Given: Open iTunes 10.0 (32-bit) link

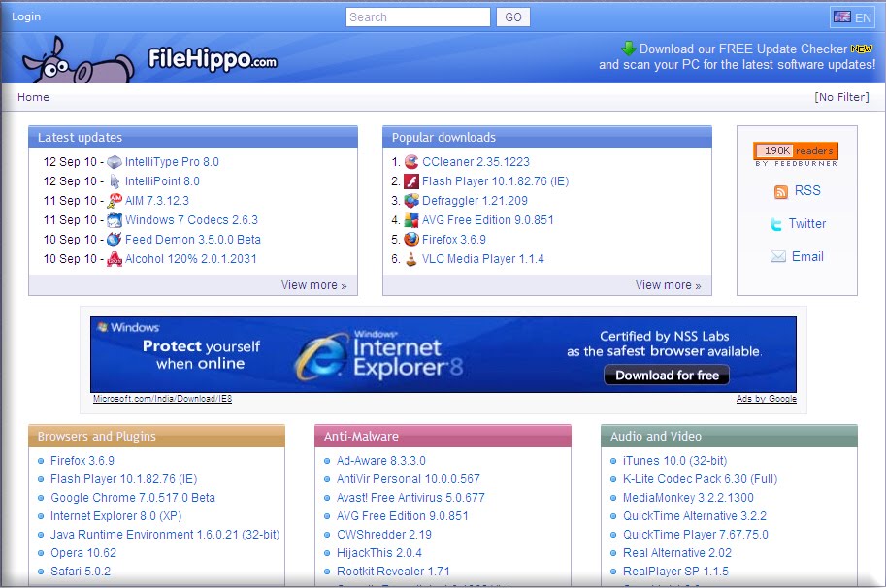Looking at the screenshot, I should [x=674, y=460].
